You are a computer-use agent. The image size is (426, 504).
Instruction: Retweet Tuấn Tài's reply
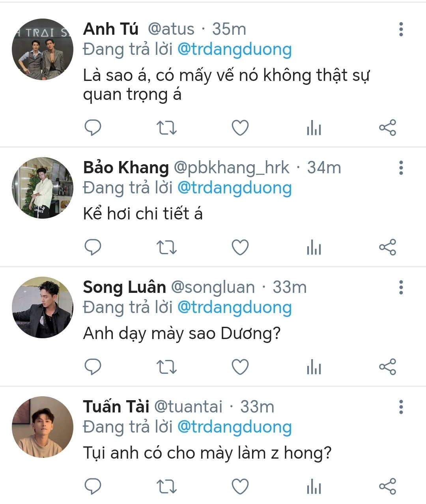[x=166, y=486]
